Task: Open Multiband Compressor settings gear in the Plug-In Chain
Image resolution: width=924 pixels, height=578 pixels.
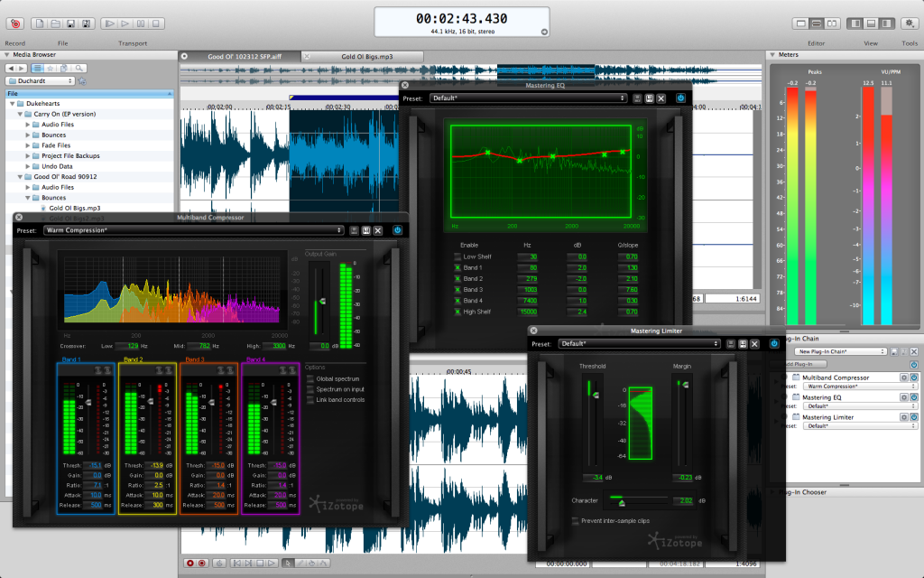Action: pos(903,378)
